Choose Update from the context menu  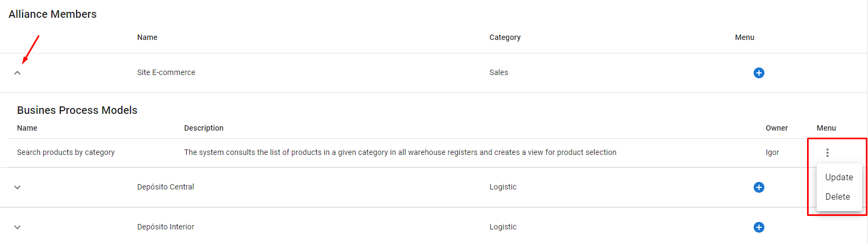point(839,177)
